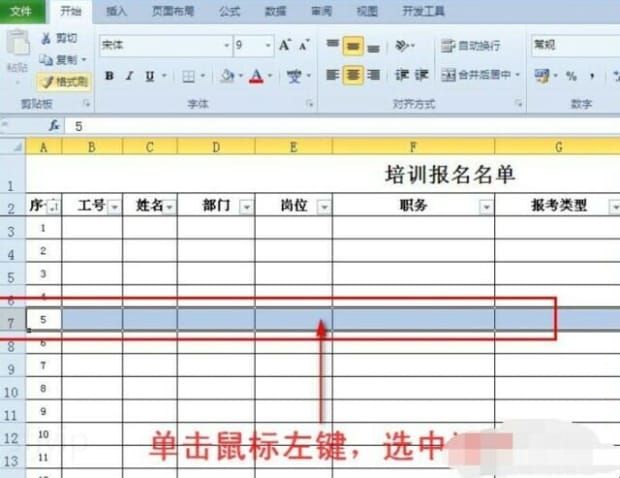This screenshot has height=478, width=620.
Task: Switch to the 审阅 Review tab
Action: (x=321, y=11)
